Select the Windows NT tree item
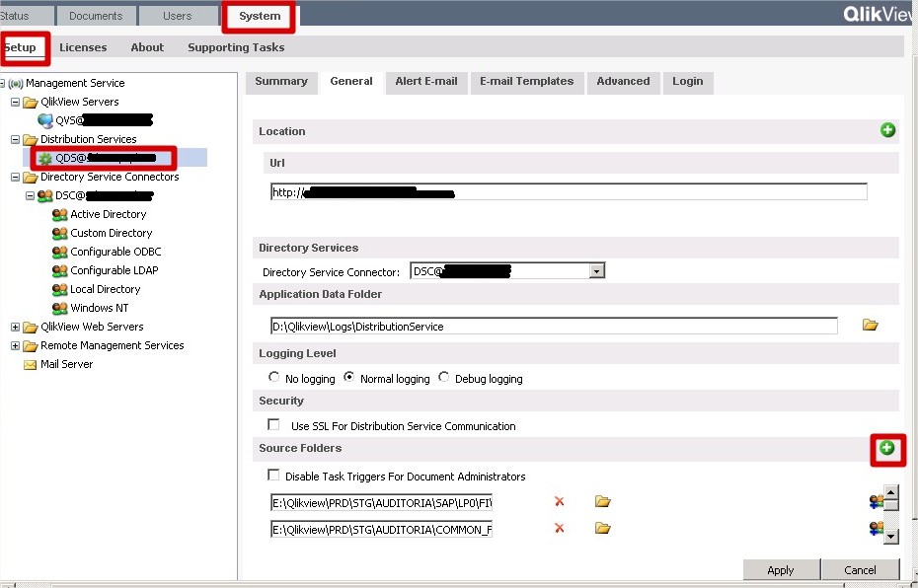The image size is (918, 588). point(100,308)
